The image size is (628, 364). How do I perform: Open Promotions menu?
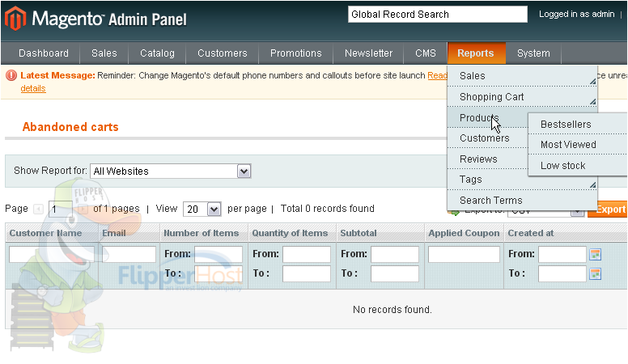click(x=296, y=53)
